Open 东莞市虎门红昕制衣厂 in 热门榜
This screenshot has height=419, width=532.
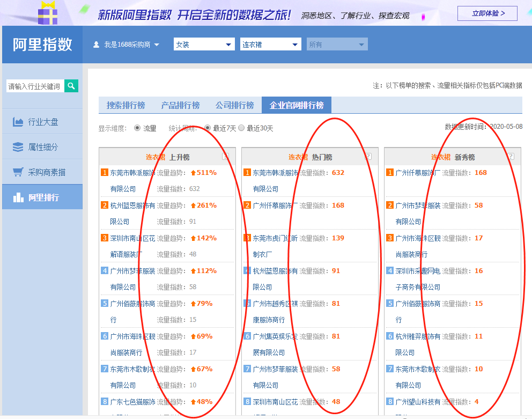tap(275, 246)
